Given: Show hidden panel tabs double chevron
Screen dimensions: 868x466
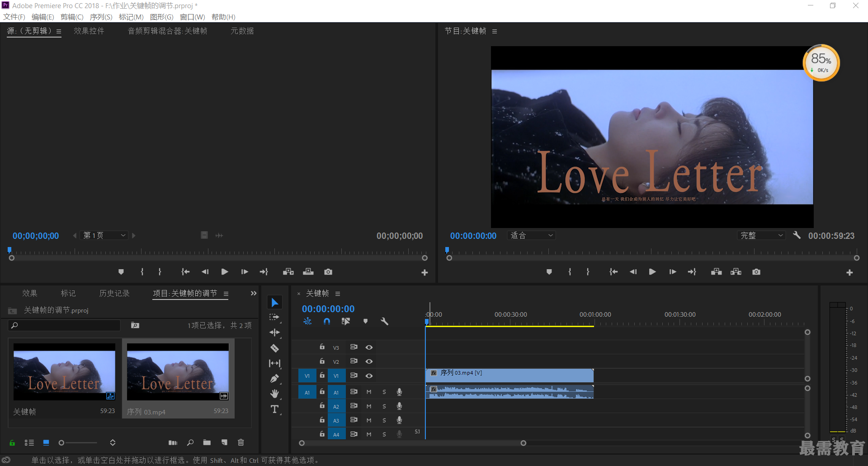Looking at the screenshot, I should click(254, 293).
